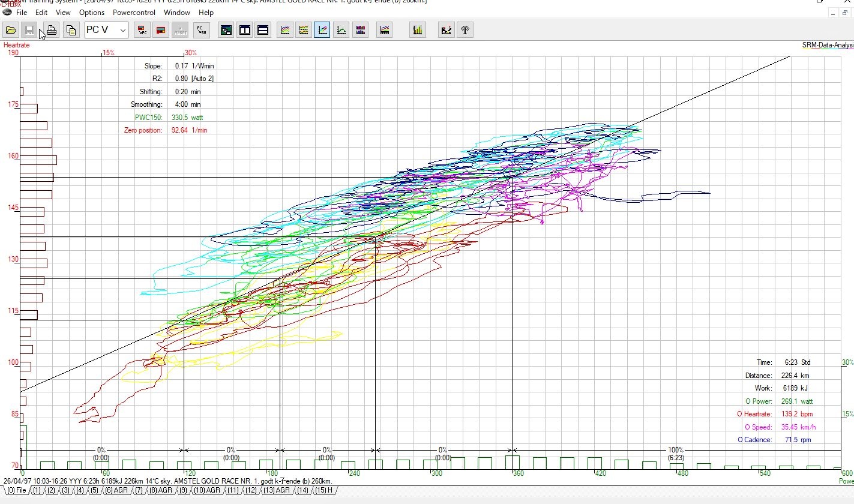Click the Work value 6189 kJ
Image resolution: width=854 pixels, height=504 pixels.
tap(794, 388)
